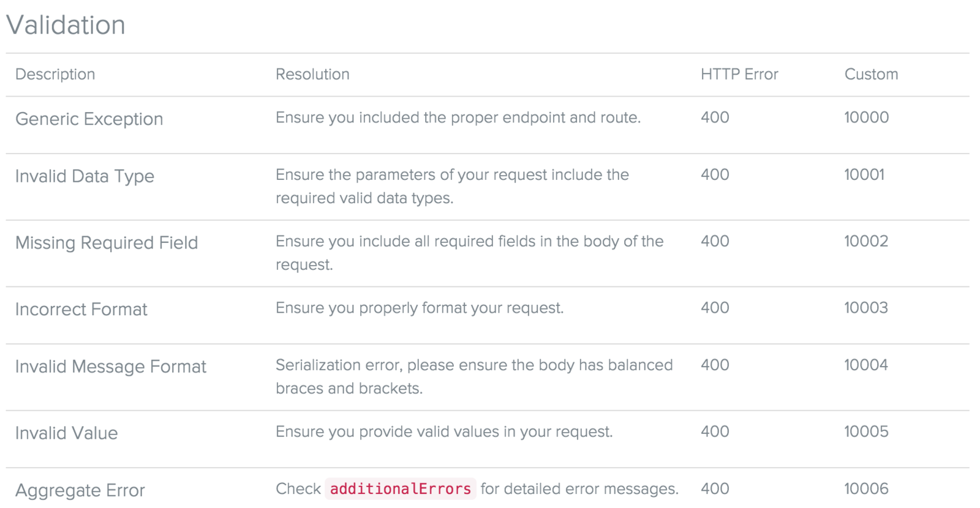Click the HTTP Error column header
Image resolution: width=980 pixels, height=508 pixels.
739,74
